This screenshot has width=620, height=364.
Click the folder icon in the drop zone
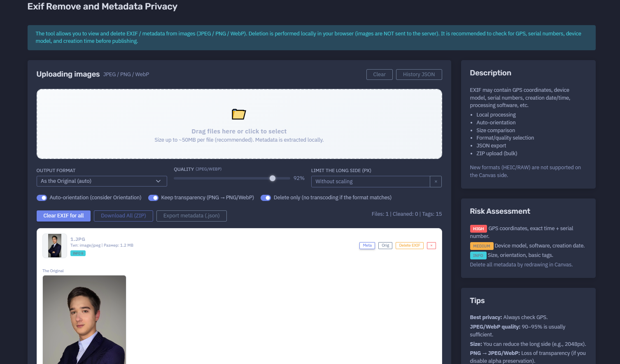pyautogui.click(x=239, y=114)
